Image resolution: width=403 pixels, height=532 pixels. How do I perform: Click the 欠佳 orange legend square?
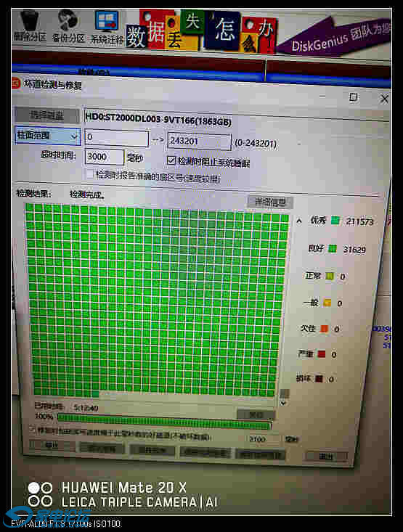325,329
